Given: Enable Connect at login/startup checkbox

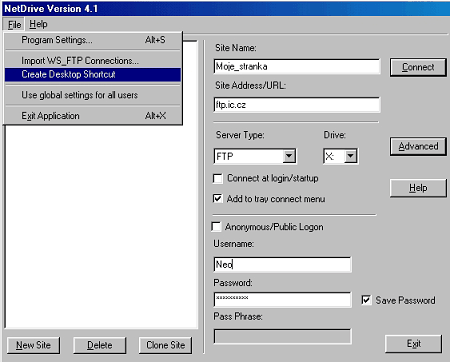Looking at the screenshot, I should pyautogui.click(x=218, y=178).
